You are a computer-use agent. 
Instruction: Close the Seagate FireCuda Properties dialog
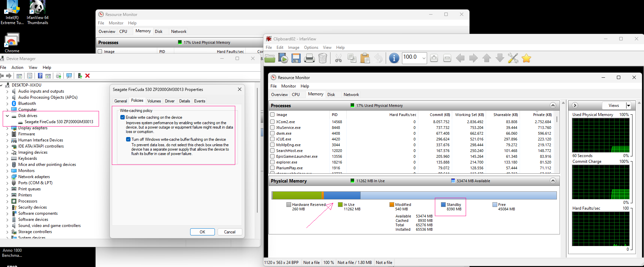(x=240, y=89)
